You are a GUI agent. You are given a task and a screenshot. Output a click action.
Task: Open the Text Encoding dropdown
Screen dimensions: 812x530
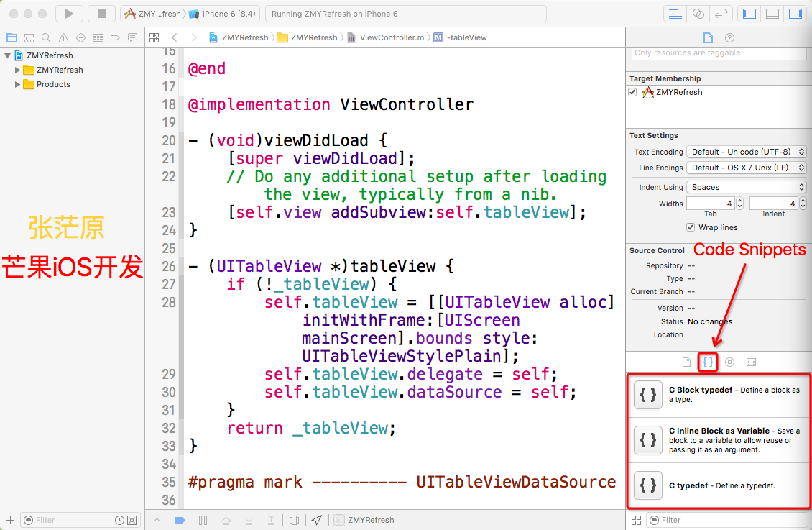click(x=746, y=152)
